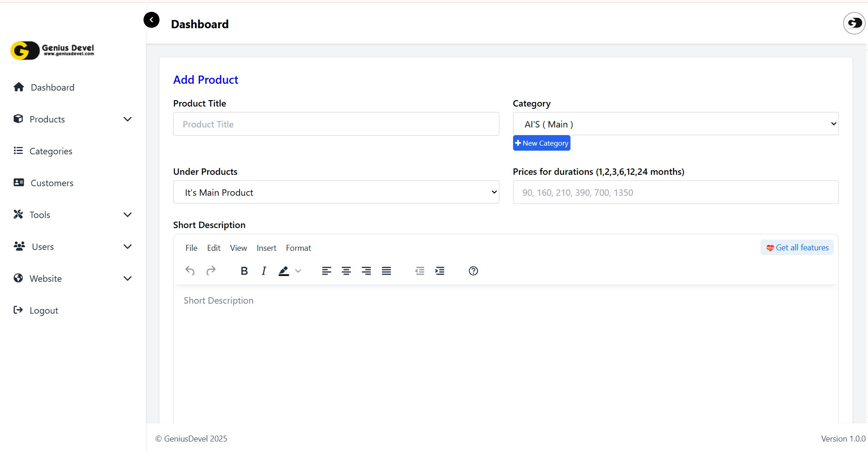Open the Insert menu in editor

click(x=266, y=248)
